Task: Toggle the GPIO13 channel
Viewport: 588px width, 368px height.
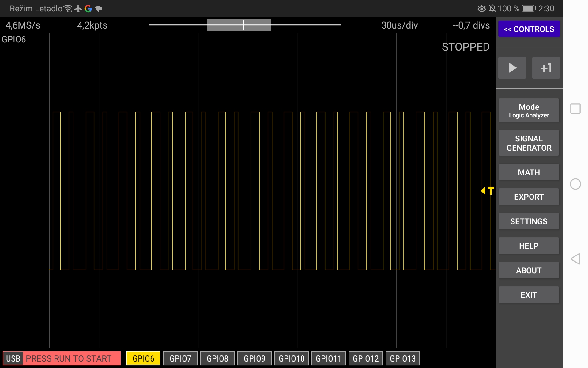Action: point(402,358)
